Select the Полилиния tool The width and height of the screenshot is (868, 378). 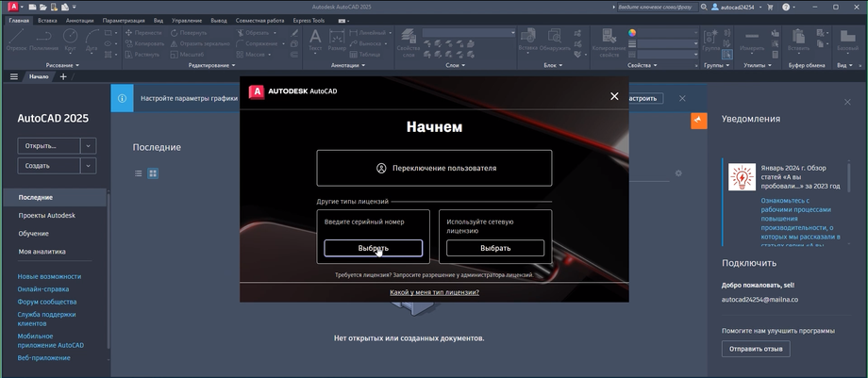(44, 41)
